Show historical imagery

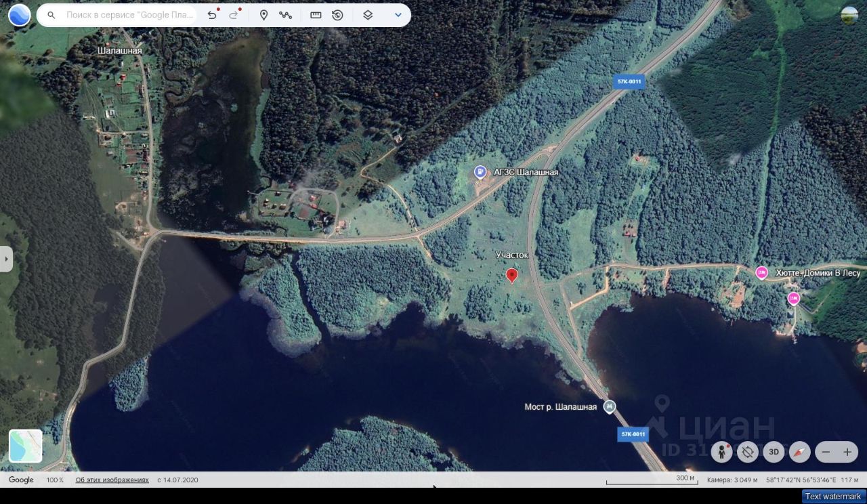click(x=337, y=15)
